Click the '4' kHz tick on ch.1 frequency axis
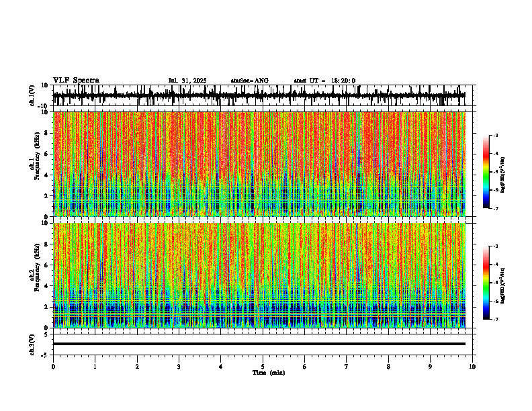This screenshot has width=532, height=411. coord(46,175)
